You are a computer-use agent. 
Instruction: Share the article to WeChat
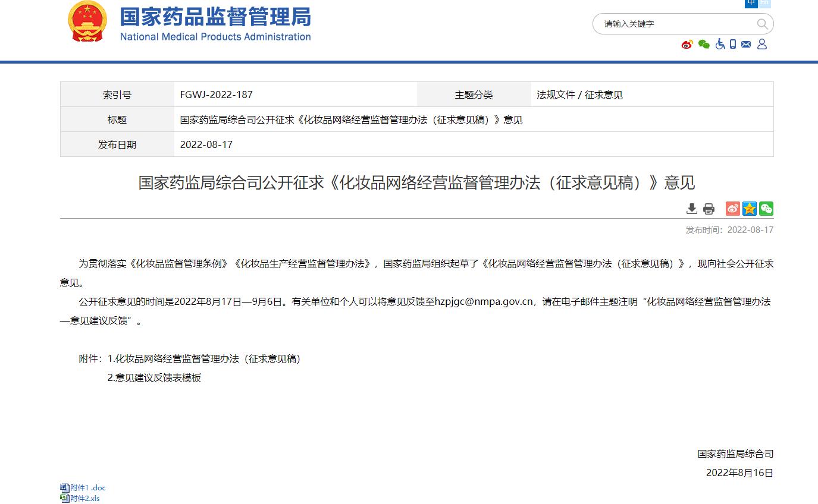pyautogui.click(x=767, y=209)
